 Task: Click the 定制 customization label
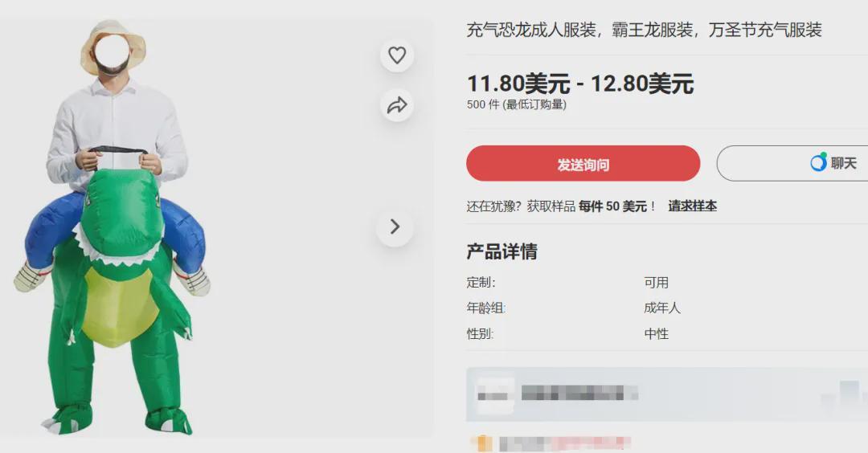click(x=481, y=283)
